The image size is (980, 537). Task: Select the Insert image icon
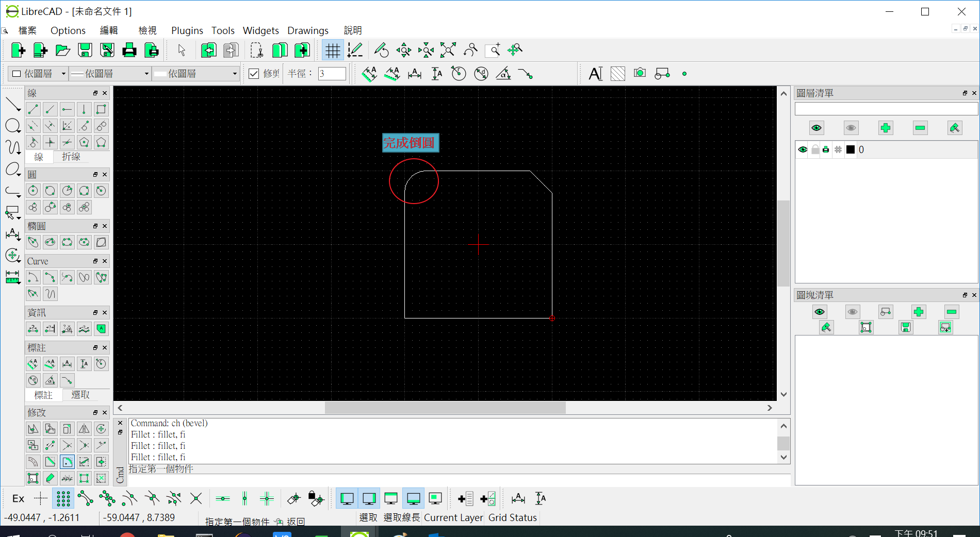(x=640, y=73)
